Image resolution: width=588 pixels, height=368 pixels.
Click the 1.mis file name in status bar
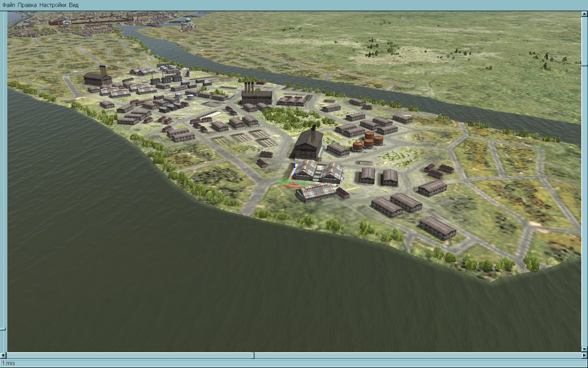[x=8, y=363]
